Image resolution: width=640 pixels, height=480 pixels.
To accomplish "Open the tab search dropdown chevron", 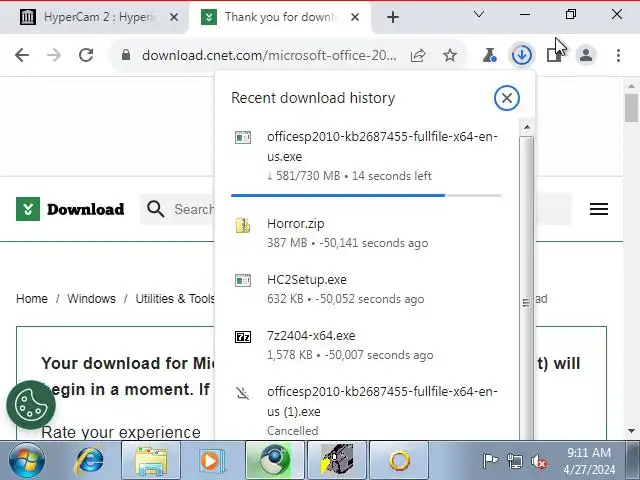I will coord(479,15).
